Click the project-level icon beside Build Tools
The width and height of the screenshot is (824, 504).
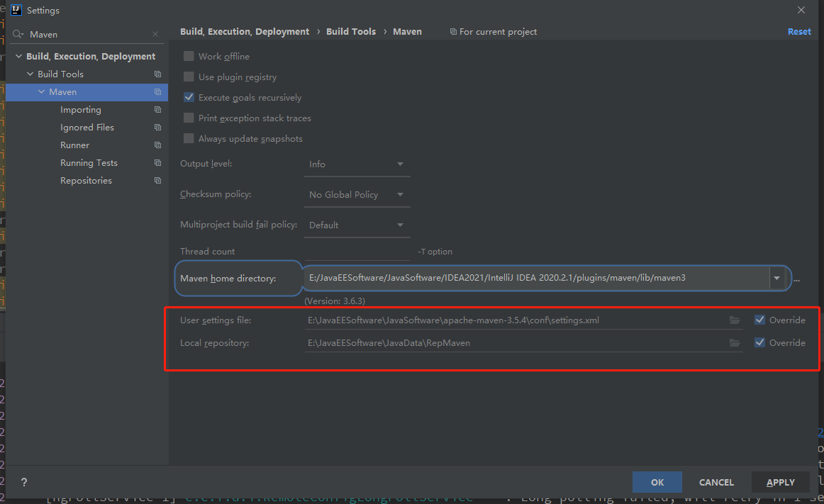coord(157,74)
